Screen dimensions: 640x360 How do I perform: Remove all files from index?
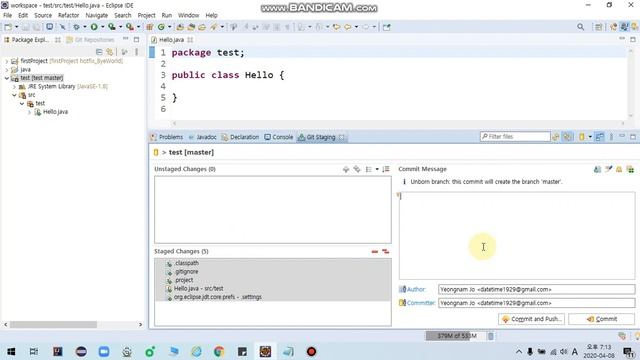(x=385, y=251)
